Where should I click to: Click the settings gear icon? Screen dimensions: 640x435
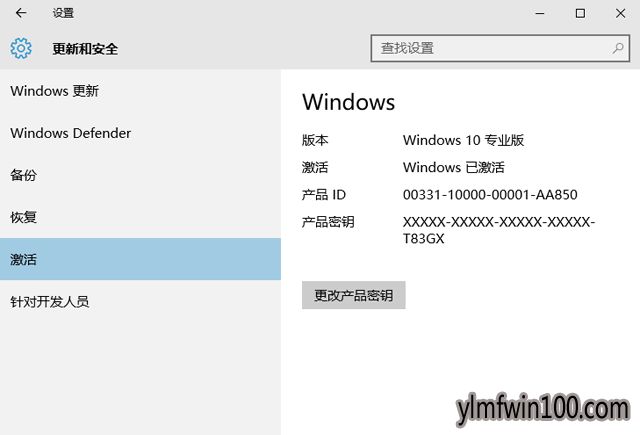(x=21, y=49)
